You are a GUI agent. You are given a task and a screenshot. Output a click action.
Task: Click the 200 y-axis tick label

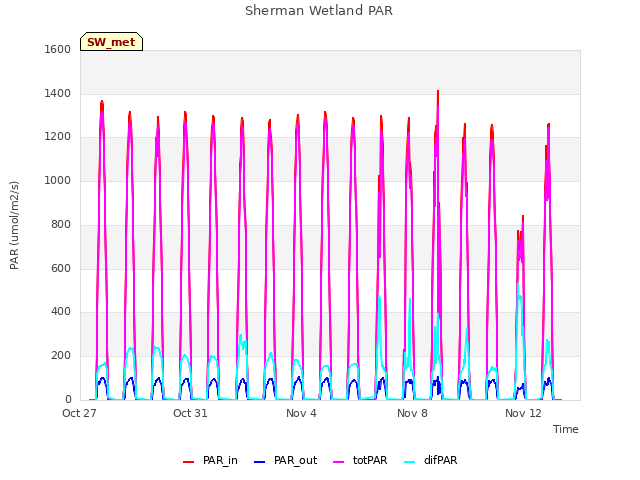tap(61, 356)
